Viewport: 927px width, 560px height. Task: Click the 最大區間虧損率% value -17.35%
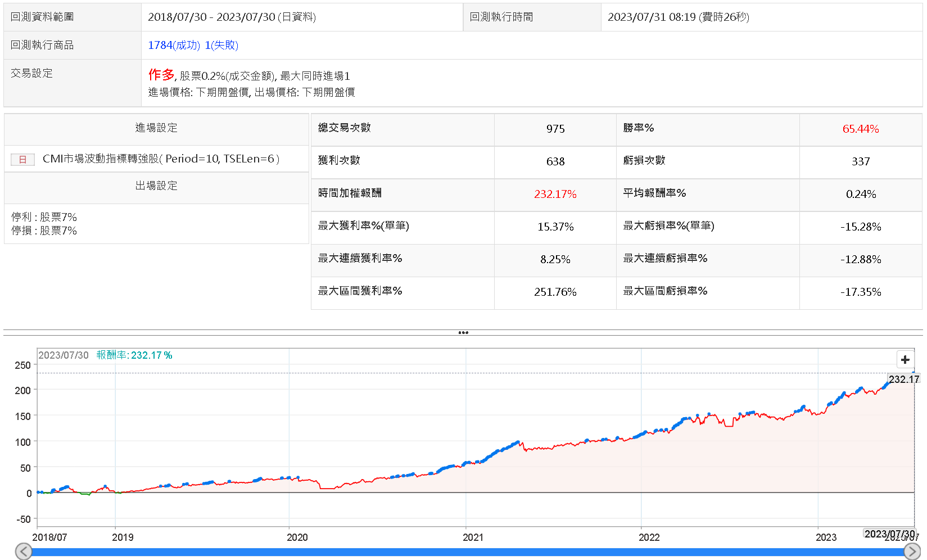(860, 292)
